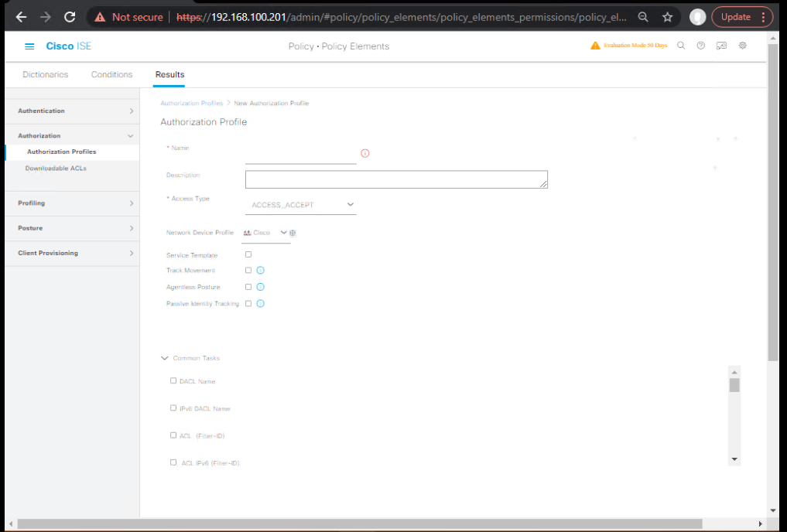Click the ISE interactive help icon
This screenshot has height=532, width=787.
[721, 46]
